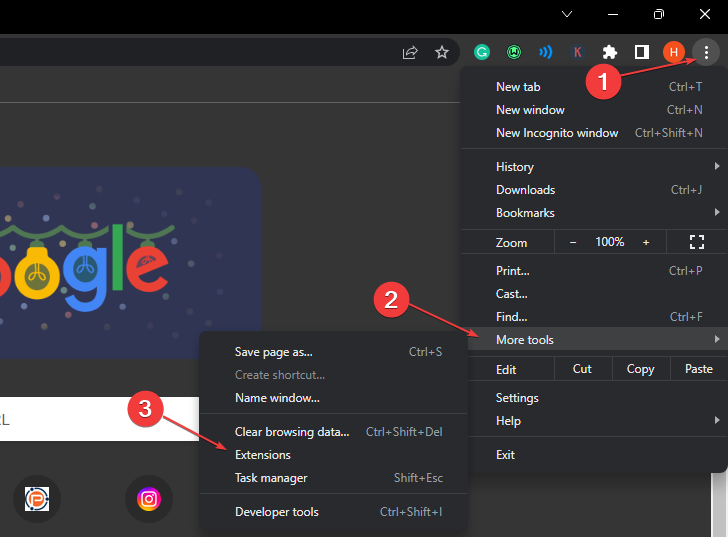Choose Cast... from the menu
The width and height of the screenshot is (728, 537).
594,294
